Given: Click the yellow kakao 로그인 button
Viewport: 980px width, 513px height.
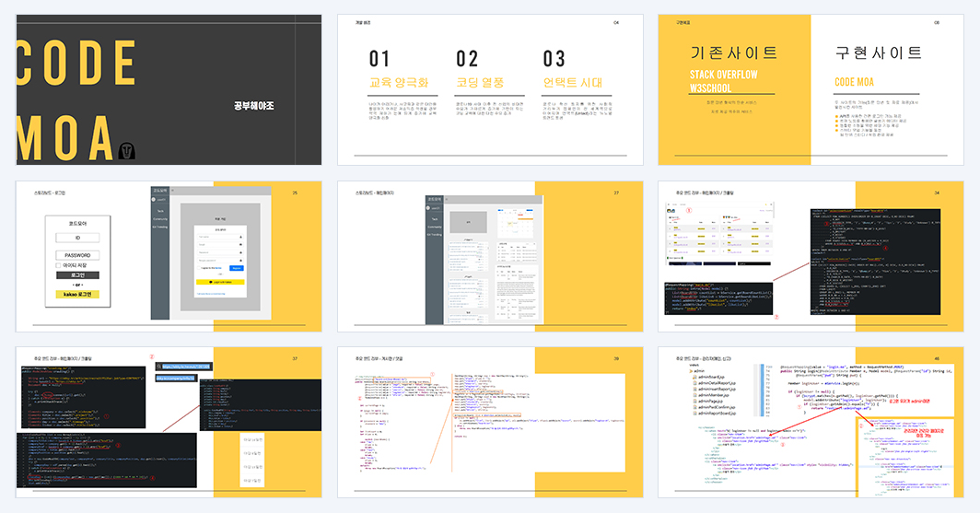Looking at the screenshot, I should pyautogui.click(x=77, y=294).
